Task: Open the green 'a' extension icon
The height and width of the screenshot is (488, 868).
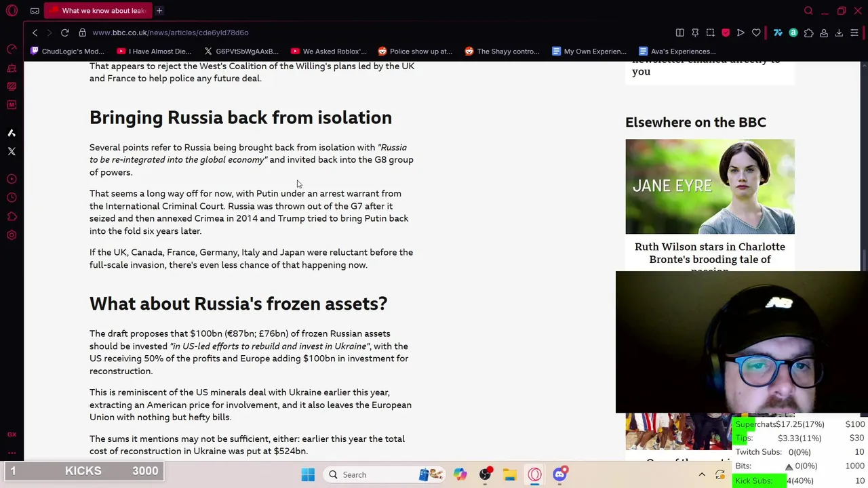Action: click(x=793, y=33)
